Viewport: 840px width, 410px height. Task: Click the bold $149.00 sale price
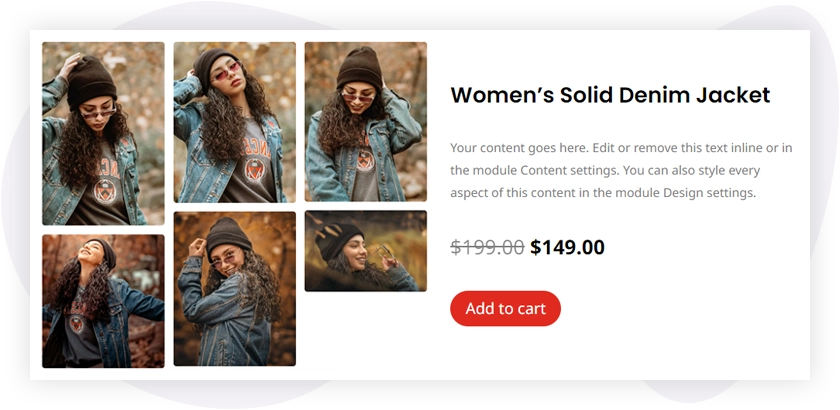click(x=567, y=247)
